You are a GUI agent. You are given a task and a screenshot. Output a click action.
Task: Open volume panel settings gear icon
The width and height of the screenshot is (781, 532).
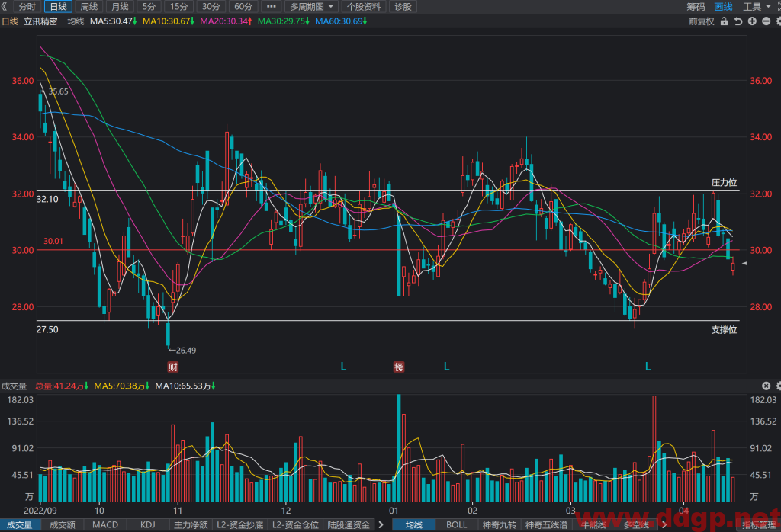[778, 386]
